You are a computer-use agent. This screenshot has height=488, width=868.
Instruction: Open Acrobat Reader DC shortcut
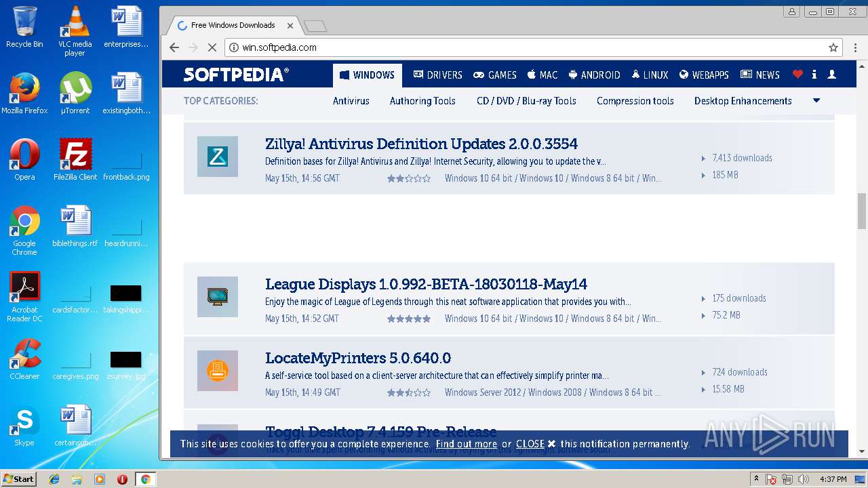24,297
